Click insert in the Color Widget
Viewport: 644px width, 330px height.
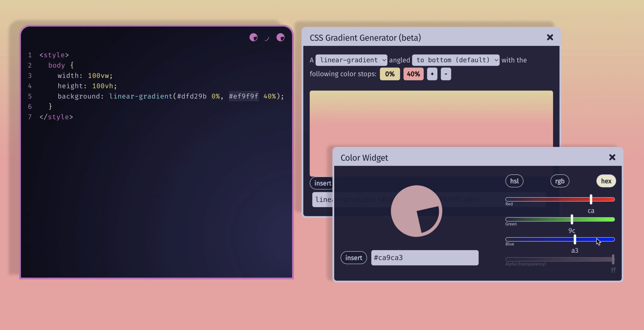click(354, 257)
